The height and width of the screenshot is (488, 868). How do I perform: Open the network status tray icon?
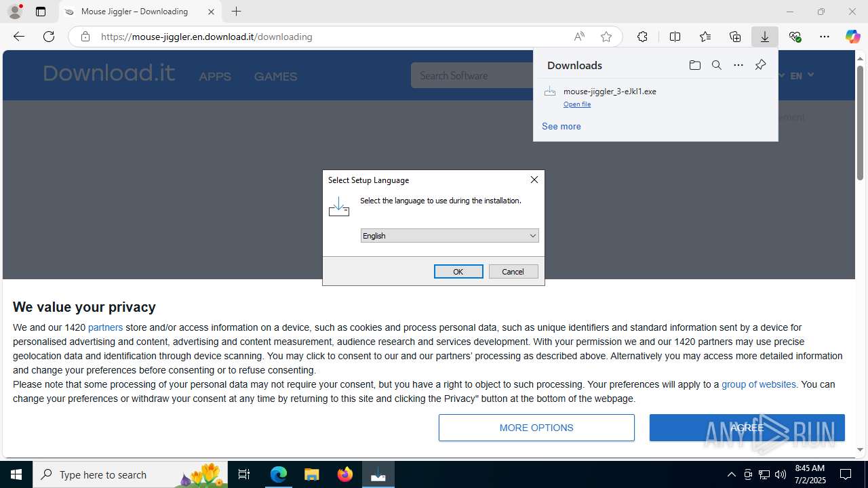tap(764, 474)
